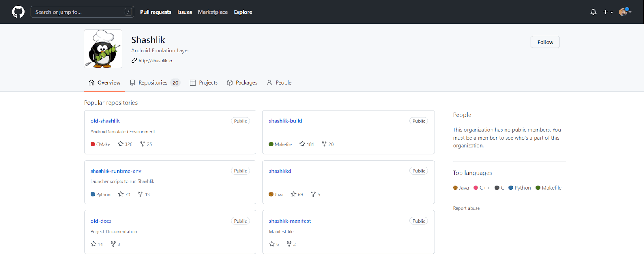The height and width of the screenshot is (264, 644).
Task: Click star count on shashlikd repository
Action: coord(300,194)
